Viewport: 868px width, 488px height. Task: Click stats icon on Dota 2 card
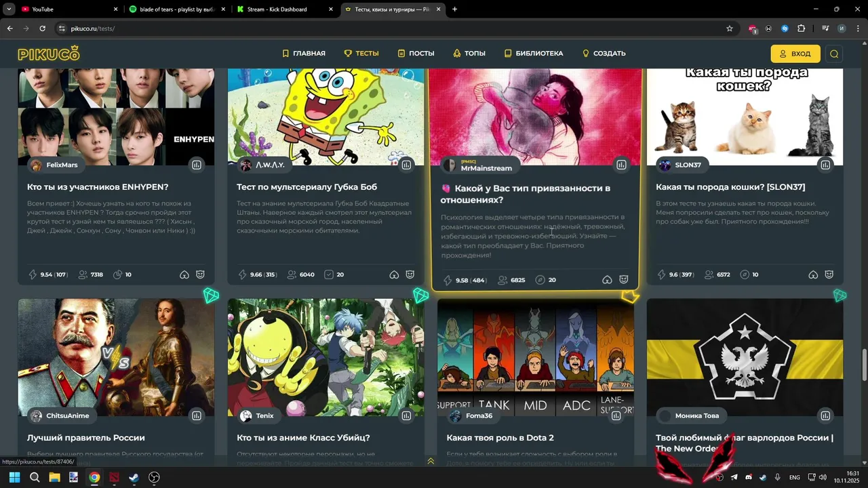point(616,415)
